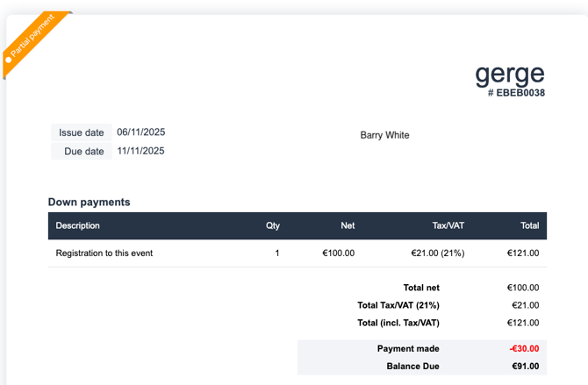Image resolution: width=588 pixels, height=385 pixels.
Task: Select the issue date 06/11/2025
Action: [140, 132]
